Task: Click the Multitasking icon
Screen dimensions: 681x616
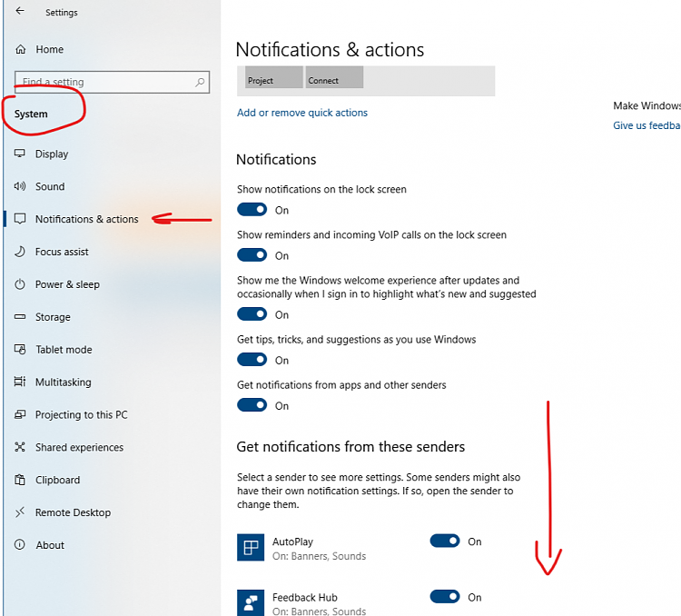Action: [20, 382]
